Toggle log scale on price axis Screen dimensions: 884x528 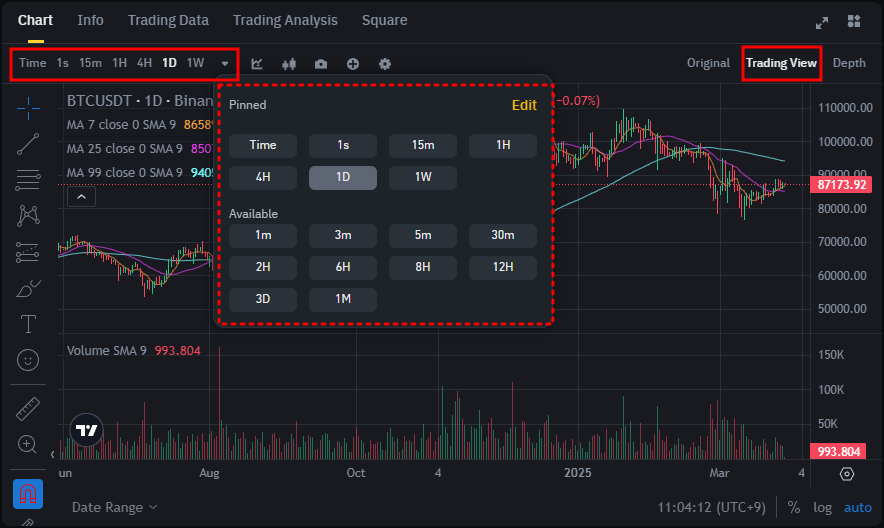click(822, 507)
